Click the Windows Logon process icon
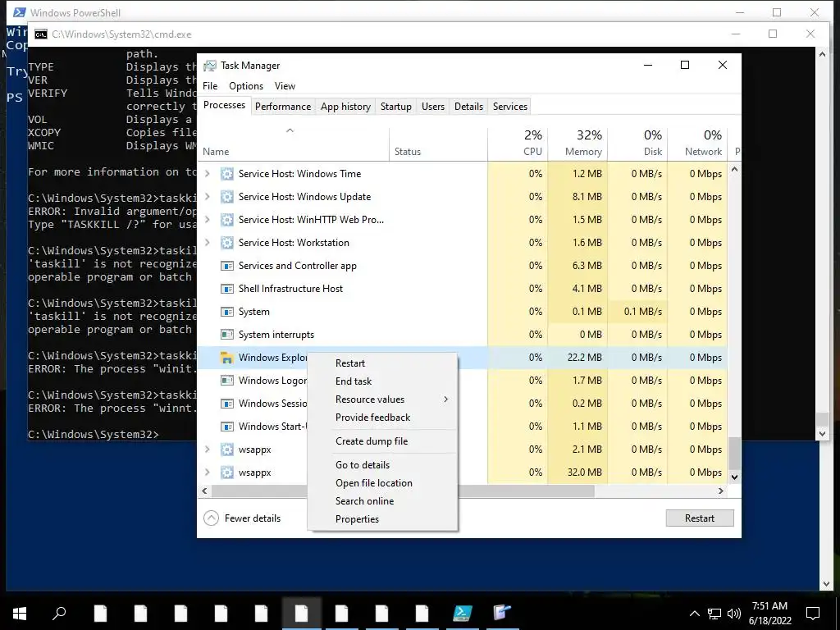 [227, 381]
